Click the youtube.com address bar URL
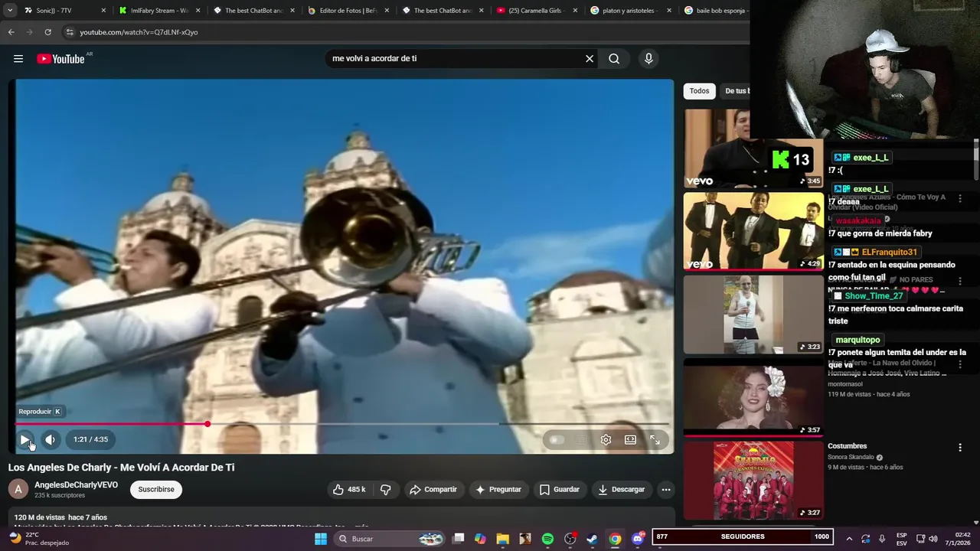 pos(139,32)
